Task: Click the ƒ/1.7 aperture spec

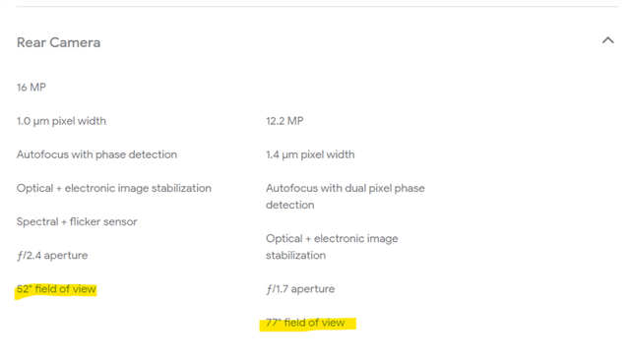Action: 300,289
